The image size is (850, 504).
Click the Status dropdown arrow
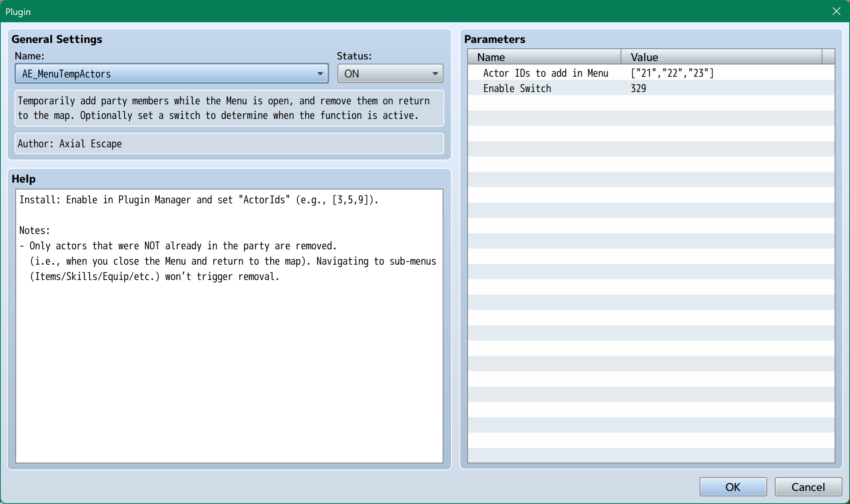(435, 73)
